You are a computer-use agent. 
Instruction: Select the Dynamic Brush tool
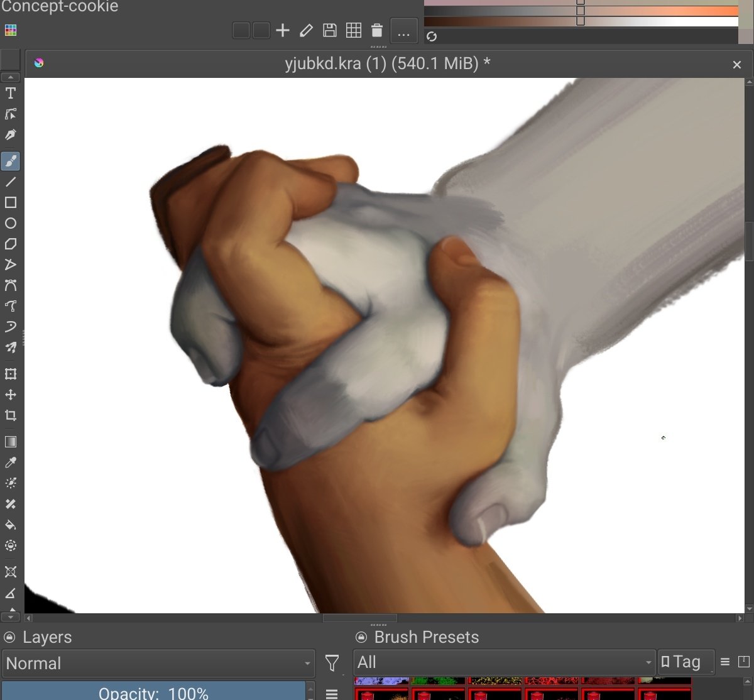point(11,327)
